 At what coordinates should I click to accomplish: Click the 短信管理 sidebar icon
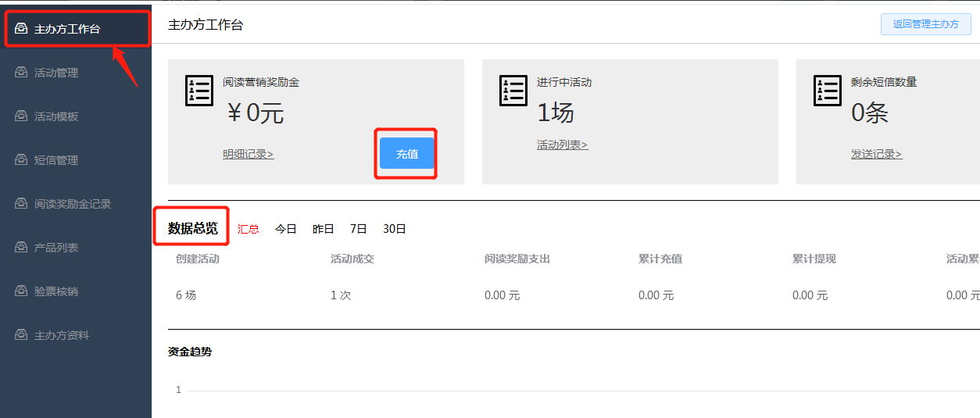(22, 160)
